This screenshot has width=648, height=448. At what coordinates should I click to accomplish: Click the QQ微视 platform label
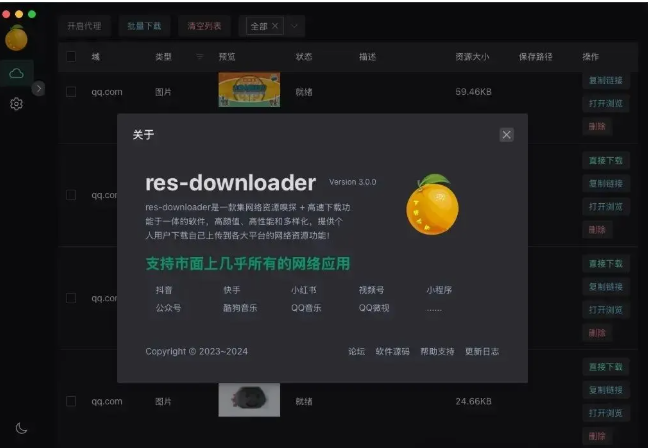[374, 308]
